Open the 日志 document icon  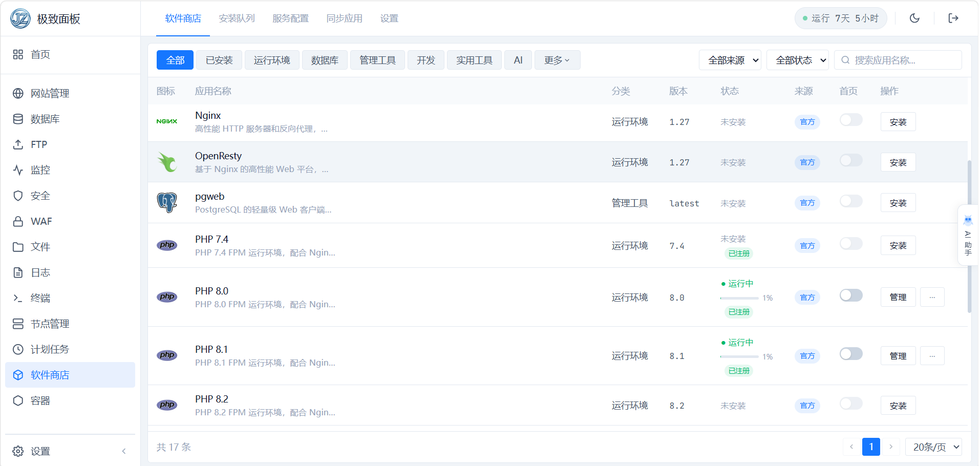18,272
